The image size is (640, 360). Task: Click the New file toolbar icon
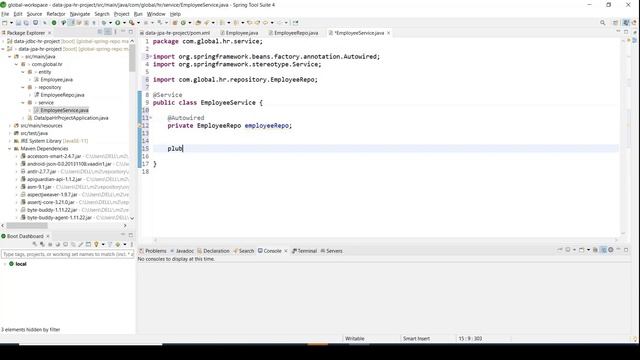4,23
